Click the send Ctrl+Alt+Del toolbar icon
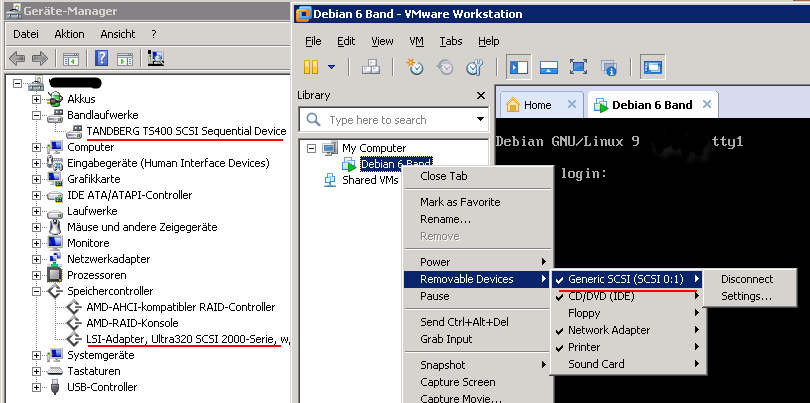Image resolution: width=810 pixels, height=403 pixels. click(370, 67)
